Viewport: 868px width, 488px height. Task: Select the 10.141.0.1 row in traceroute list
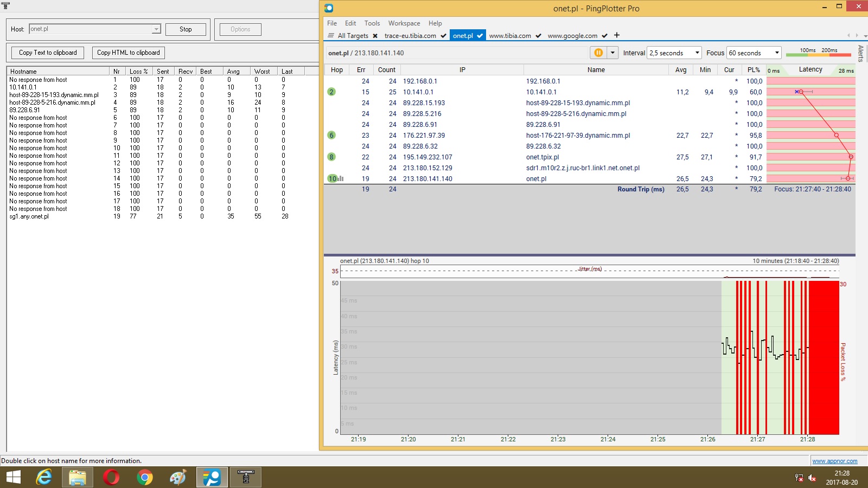(x=155, y=87)
